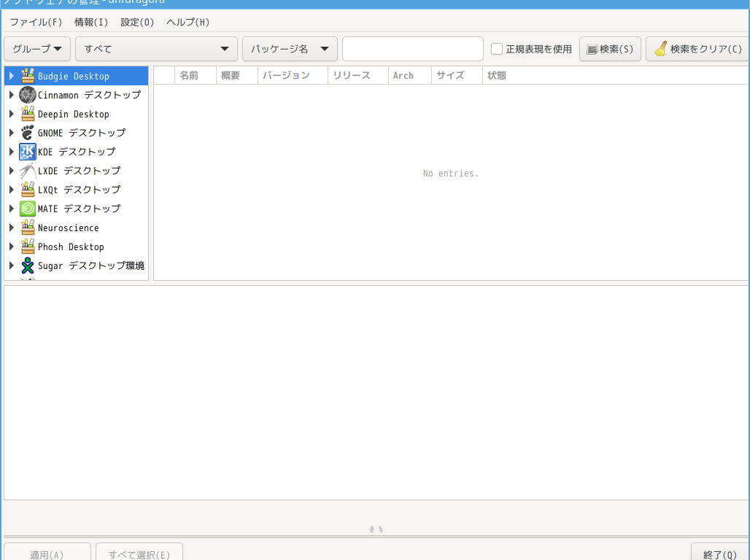Select the Budgie Desktop group row

coord(77,76)
